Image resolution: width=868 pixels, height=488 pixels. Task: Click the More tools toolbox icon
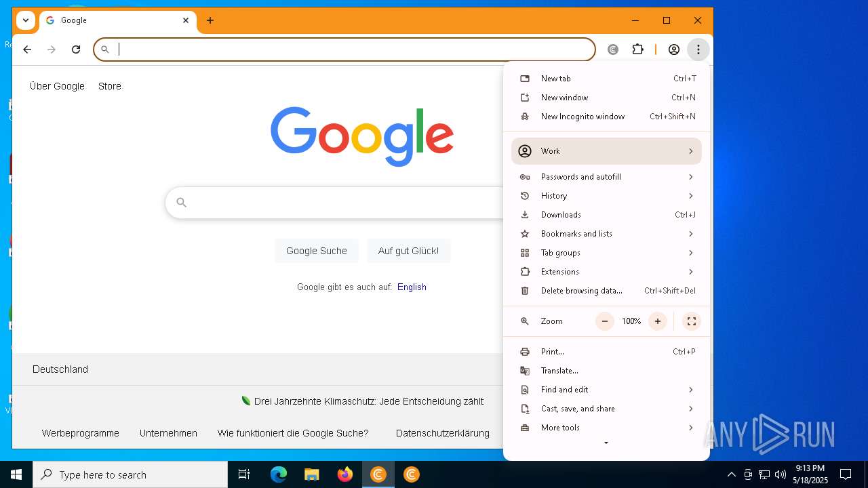coord(525,428)
